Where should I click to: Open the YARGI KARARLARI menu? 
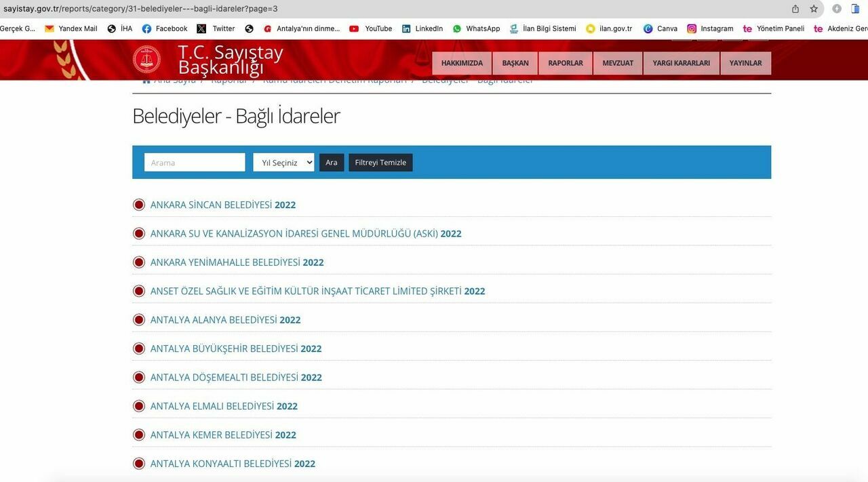(x=682, y=63)
